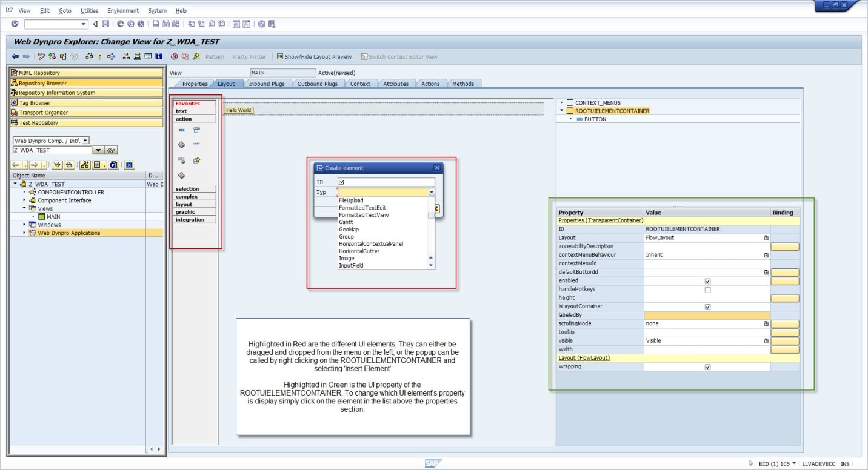Click the Display/Change pencil icon

[x=41, y=56]
